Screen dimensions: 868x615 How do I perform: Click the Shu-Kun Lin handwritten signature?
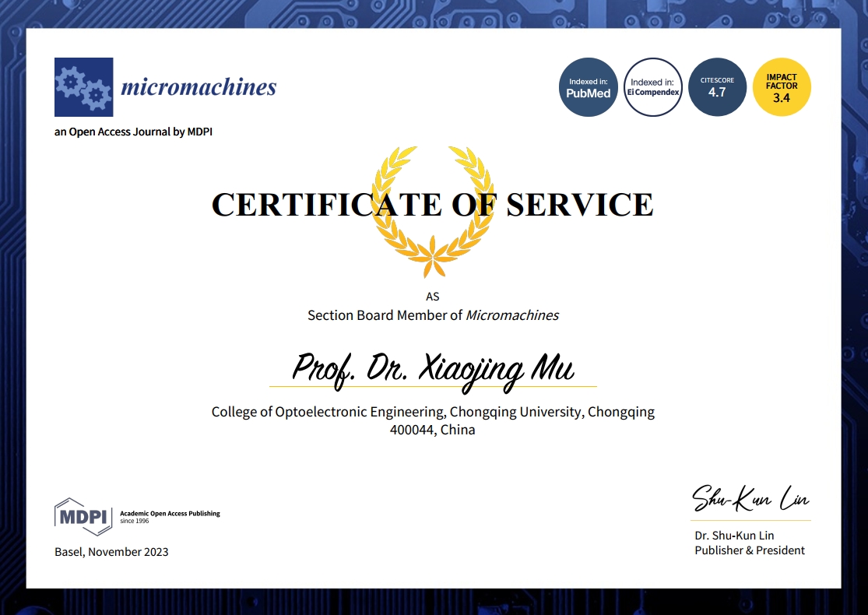tap(750, 498)
